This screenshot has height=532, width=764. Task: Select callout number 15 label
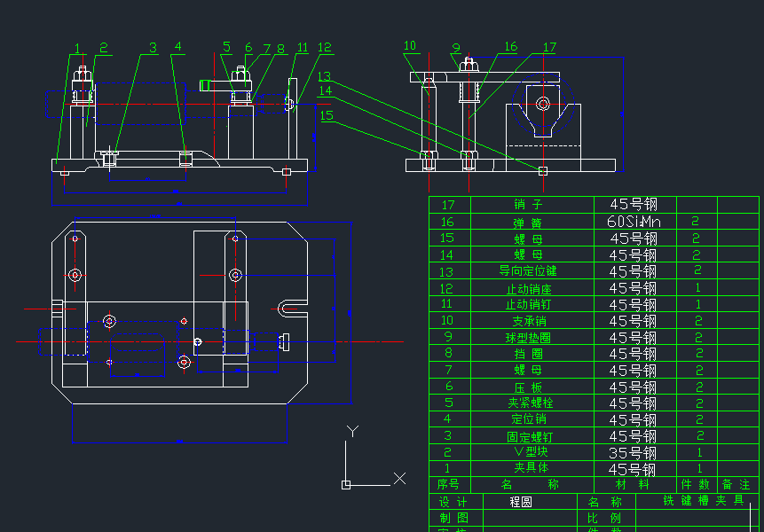click(327, 115)
